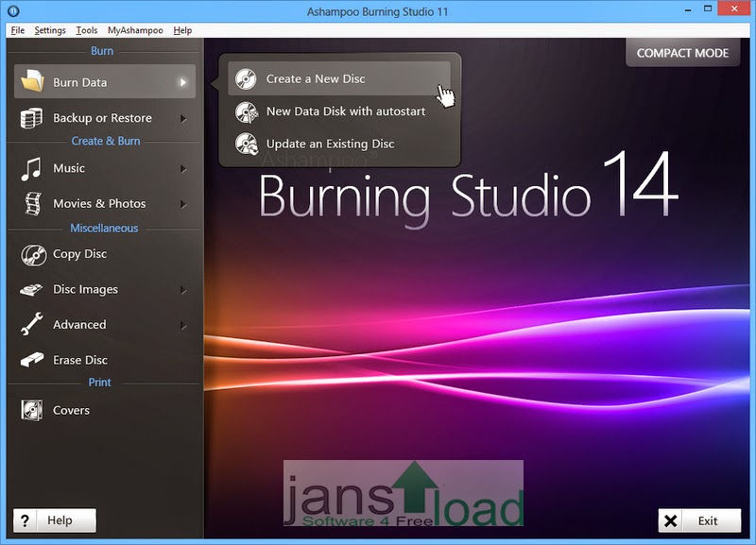
Task: Expand the Disc Images submenu arrow
Action: point(183,290)
